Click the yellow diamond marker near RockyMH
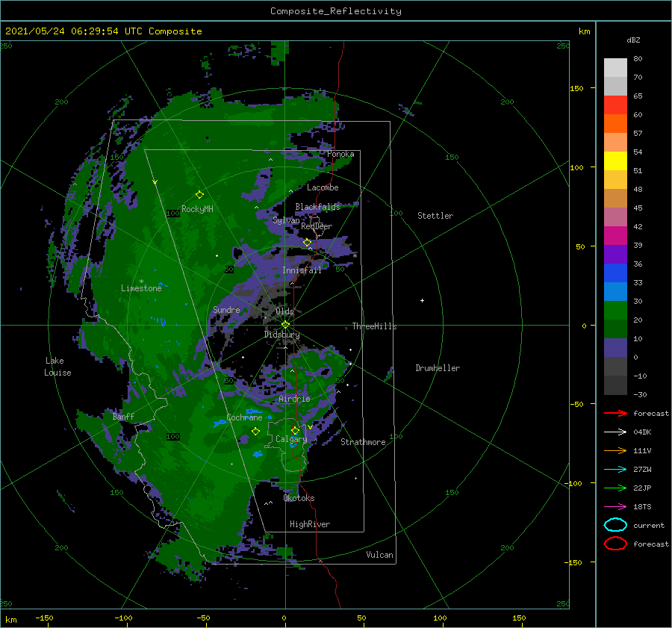The image size is (672, 628). [199, 195]
